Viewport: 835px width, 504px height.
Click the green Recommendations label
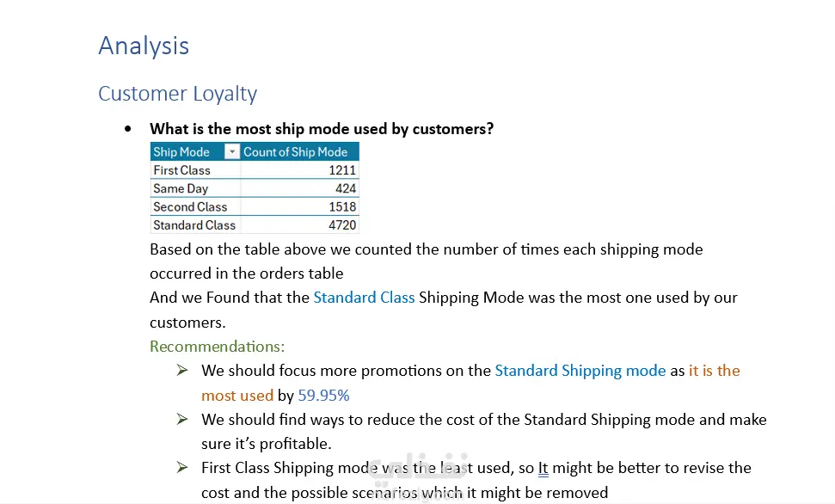click(217, 347)
